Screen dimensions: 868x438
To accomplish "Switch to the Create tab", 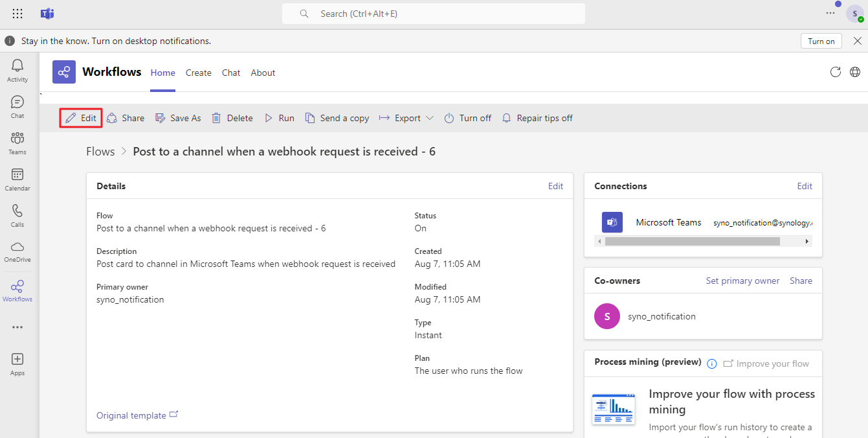I will (x=199, y=73).
